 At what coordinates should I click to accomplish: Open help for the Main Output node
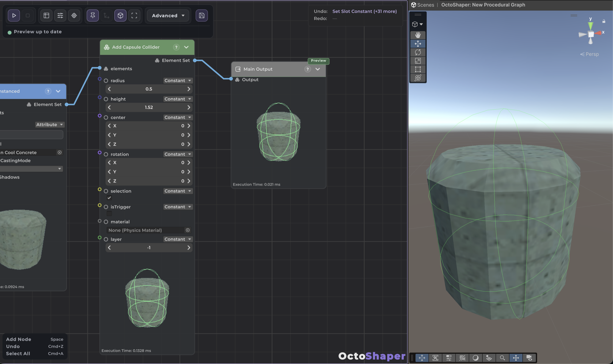click(307, 69)
